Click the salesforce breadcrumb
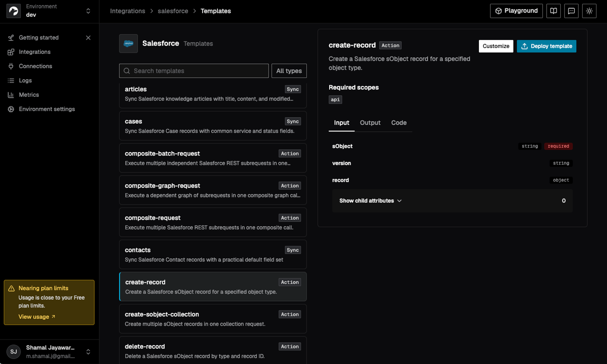Viewport: 607px width, 364px height. (x=173, y=11)
